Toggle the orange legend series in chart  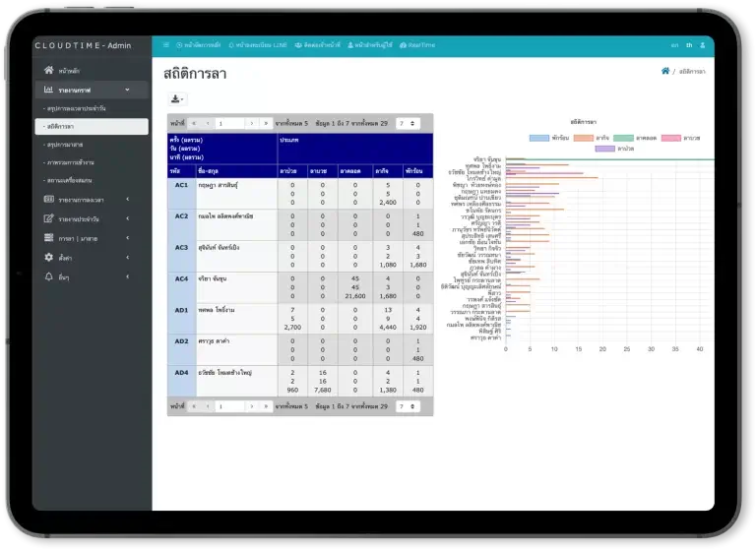click(x=583, y=138)
